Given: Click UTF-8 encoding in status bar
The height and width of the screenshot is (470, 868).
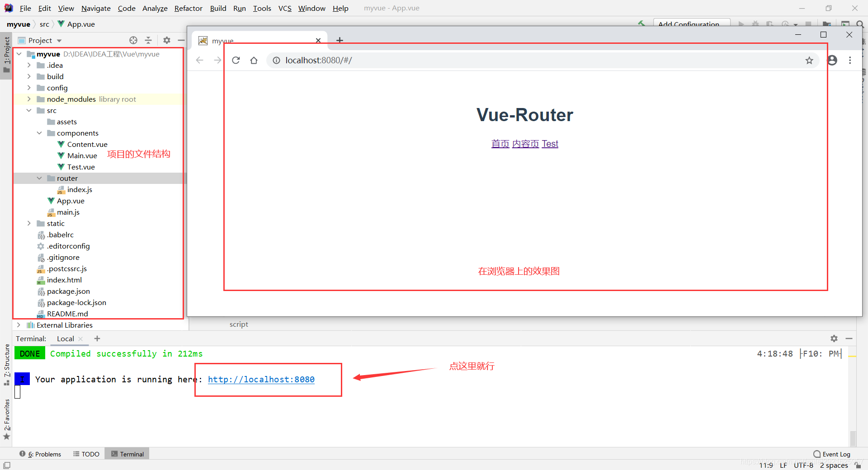Looking at the screenshot, I should pyautogui.click(x=803, y=465).
